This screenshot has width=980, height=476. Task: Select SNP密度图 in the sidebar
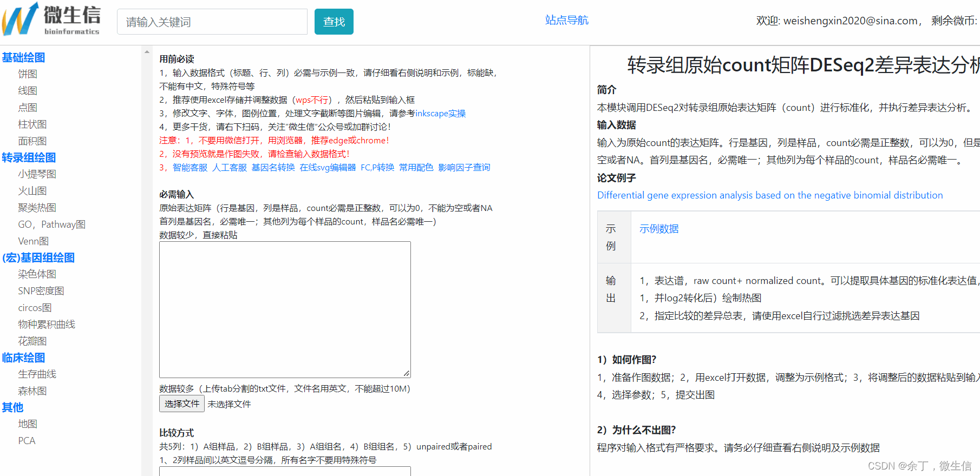(x=41, y=291)
